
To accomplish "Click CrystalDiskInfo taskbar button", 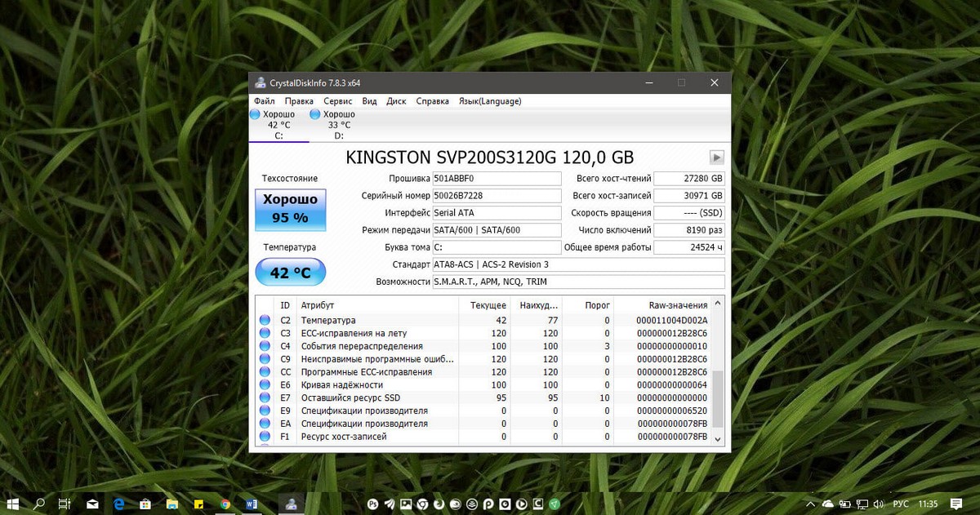I will click(291, 504).
